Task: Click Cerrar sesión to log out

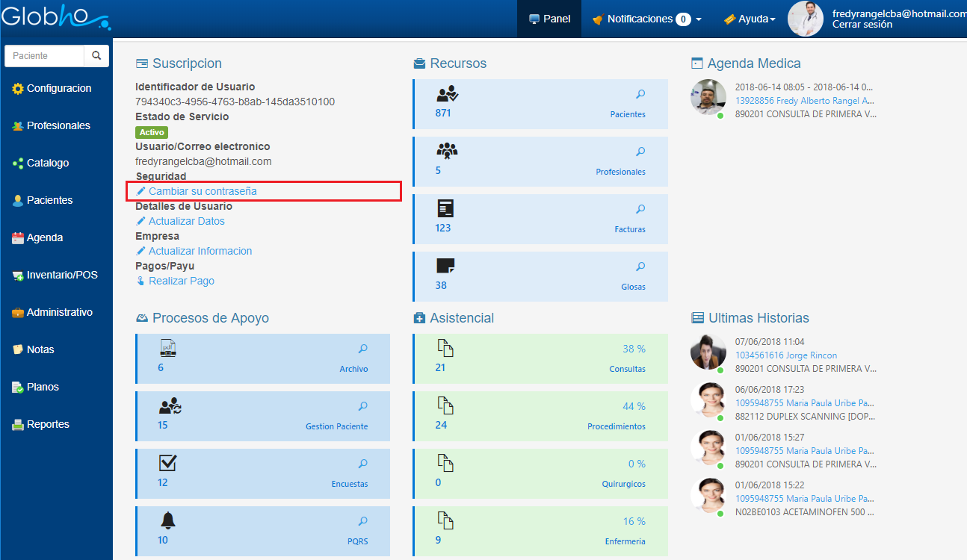Action: coord(862,25)
